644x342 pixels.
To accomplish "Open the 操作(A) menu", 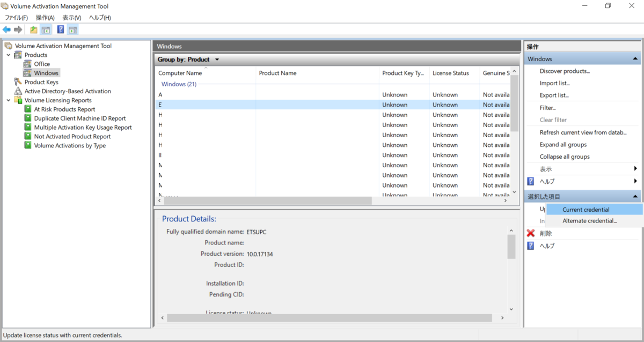I will pyautogui.click(x=45, y=18).
